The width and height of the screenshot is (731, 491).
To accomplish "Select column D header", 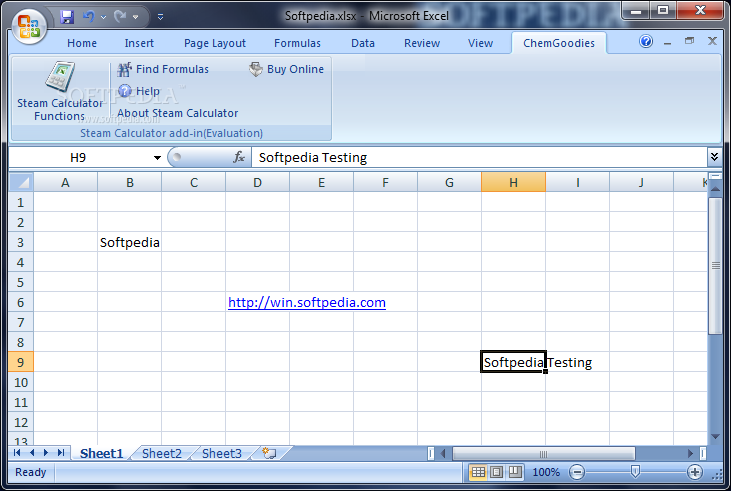I will (257, 182).
